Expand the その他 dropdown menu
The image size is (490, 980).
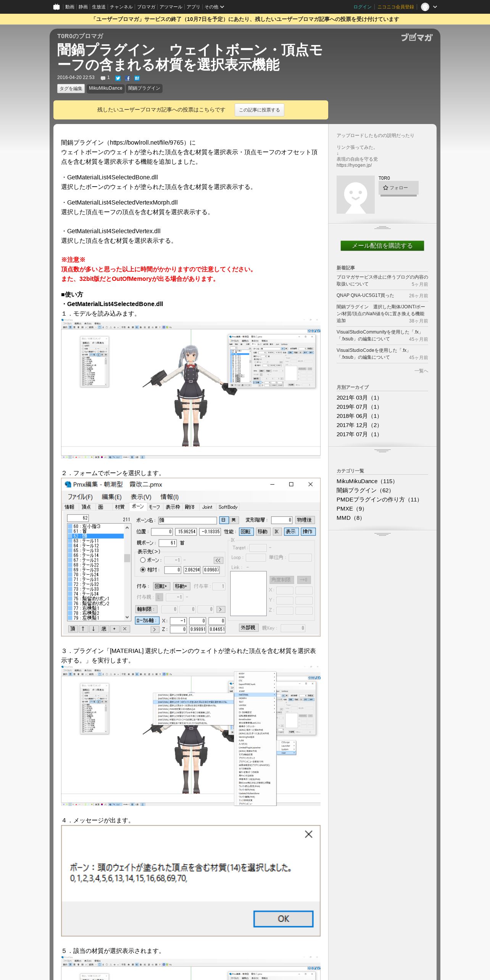[214, 7]
